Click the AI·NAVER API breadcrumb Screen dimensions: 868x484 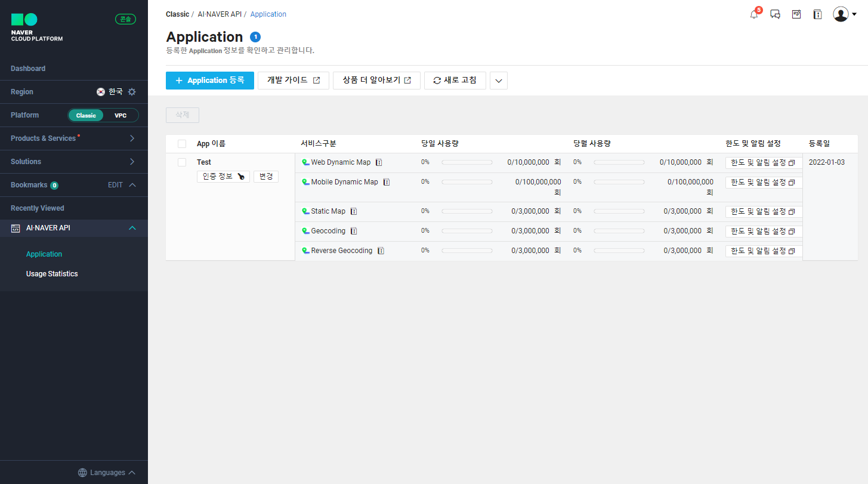coord(220,14)
